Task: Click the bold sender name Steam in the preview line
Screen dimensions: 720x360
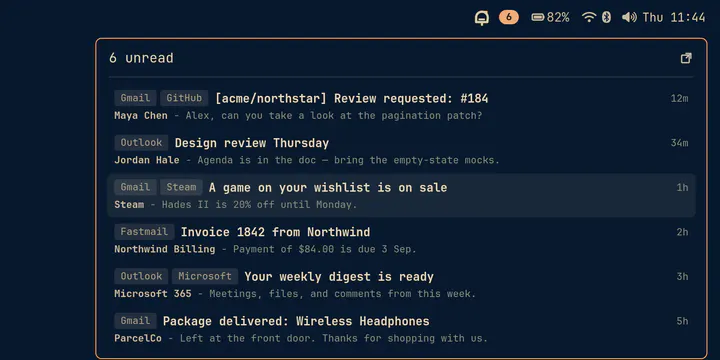Action: [129, 205]
